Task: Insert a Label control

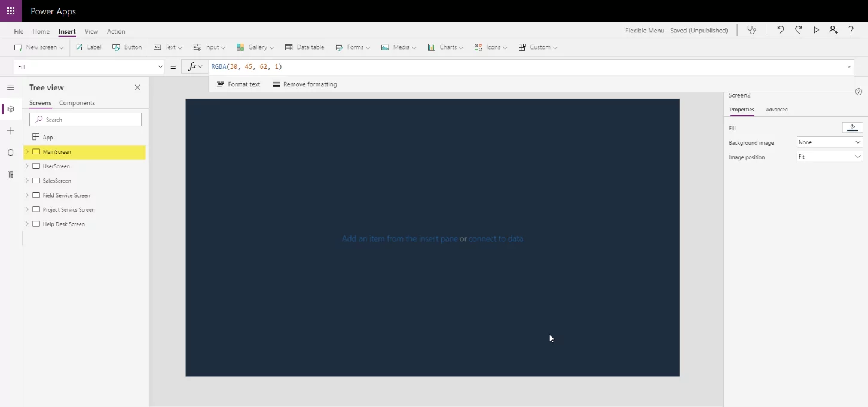Action: (x=88, y=47)
